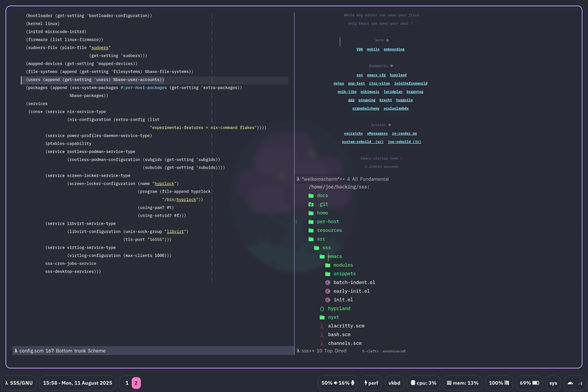Open the notes bookmark link
This screenshot has width=588, height=392.
pos(339,83)
